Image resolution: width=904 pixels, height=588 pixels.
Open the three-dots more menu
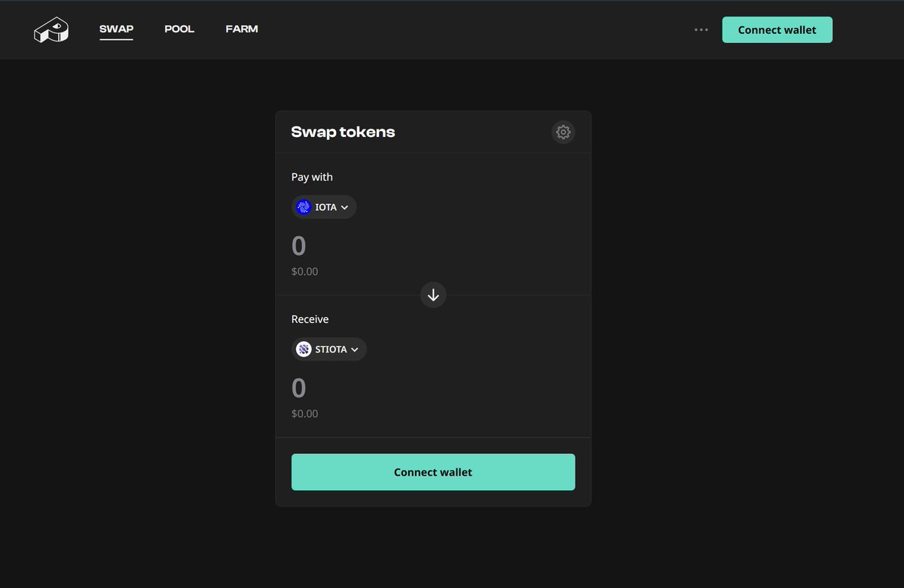point(701,30)
